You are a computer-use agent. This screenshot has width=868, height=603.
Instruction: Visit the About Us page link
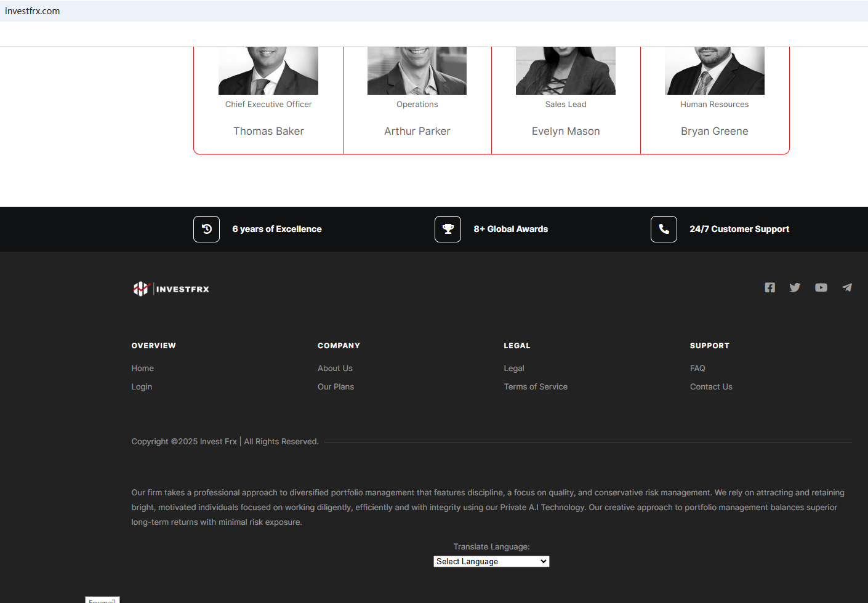335,368
